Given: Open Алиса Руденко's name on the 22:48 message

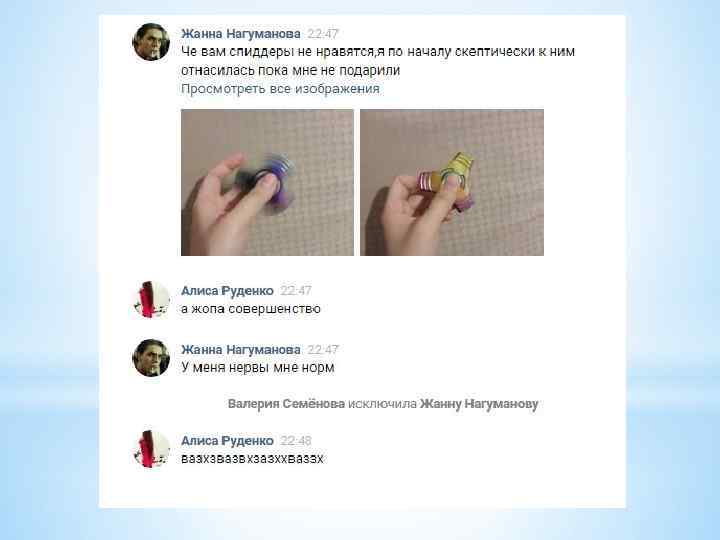Looking at the screenshot, I should pyautogui.click(x=227, y=440).
